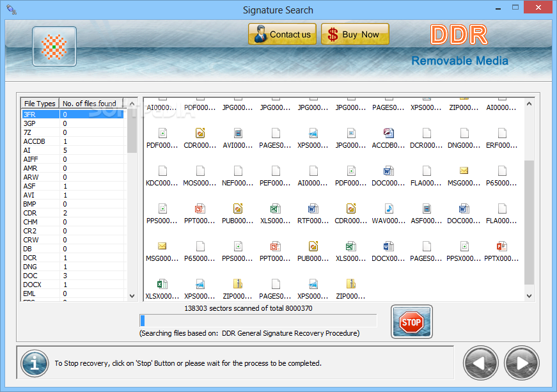Select the AIFF row in file types
The image size is (557, 392).
(73, 159)
